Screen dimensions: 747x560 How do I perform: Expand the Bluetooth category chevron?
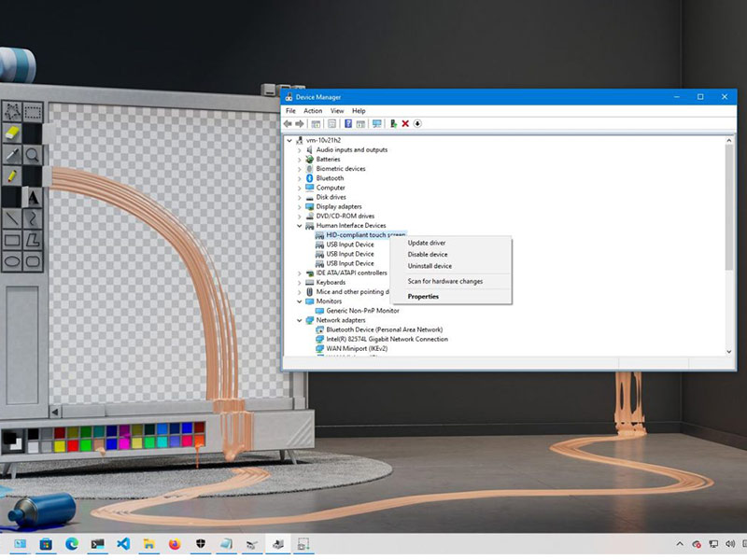click(x=299, y=178)
